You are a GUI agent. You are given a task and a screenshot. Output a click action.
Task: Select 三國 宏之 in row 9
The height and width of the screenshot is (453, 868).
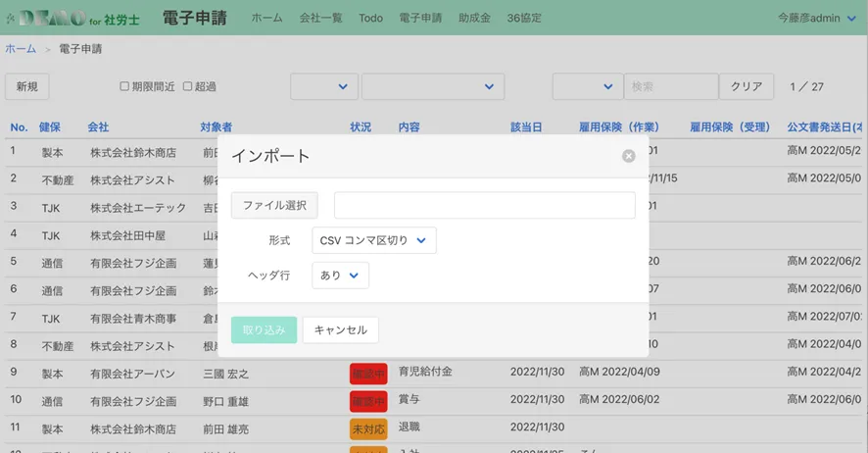click(226, 374)
